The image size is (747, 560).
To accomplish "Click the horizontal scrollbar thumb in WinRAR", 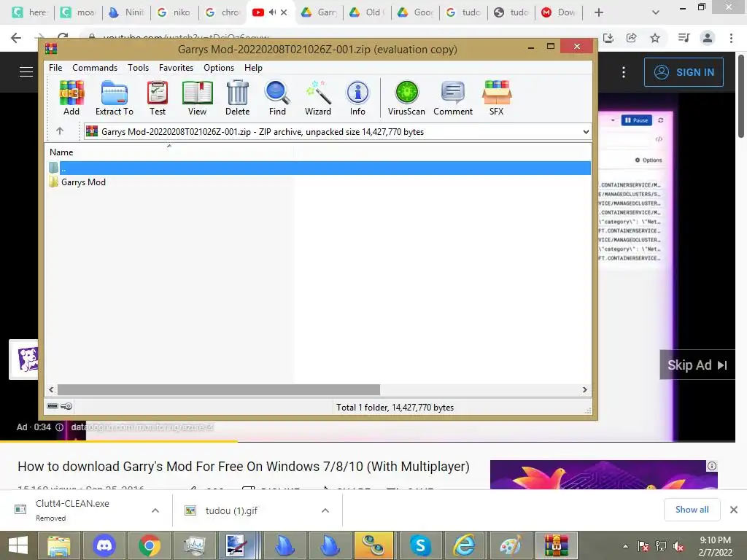I will (219, 389).
